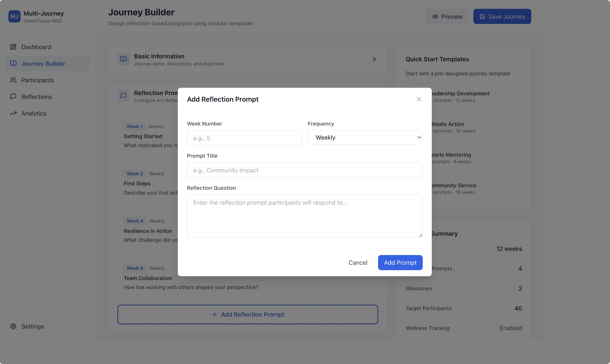Focus the Week Number input field
Viewport: 610px width, 364px height.
[x=244, y=138]
